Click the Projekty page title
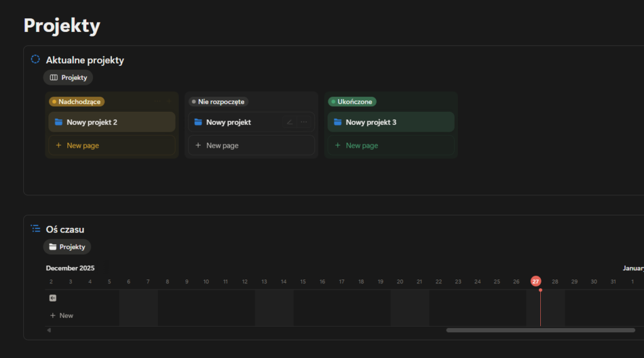 pos(62,25)
